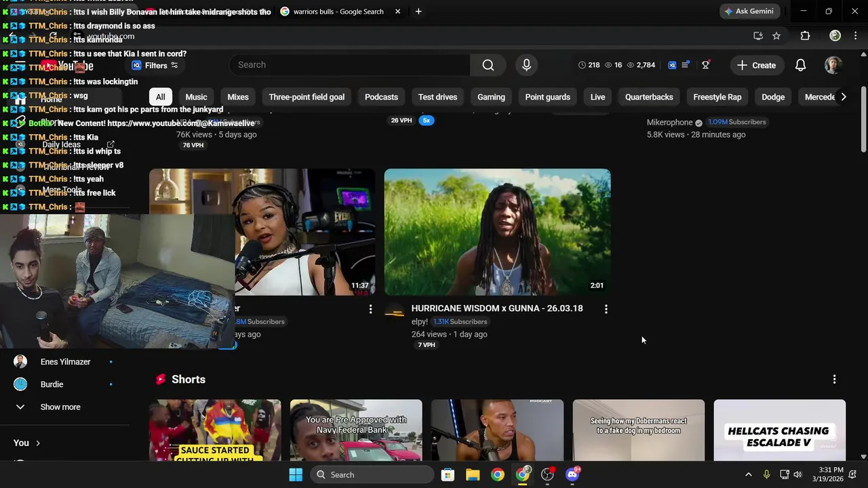Select the Live category chip

(x=597, y=97)
